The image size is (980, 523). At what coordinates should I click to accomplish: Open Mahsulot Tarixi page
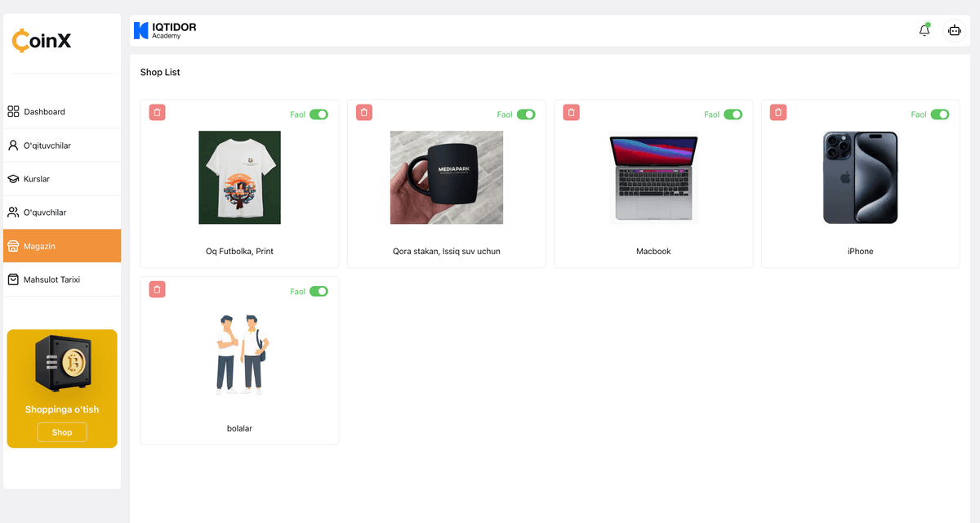tap(51, 279)
